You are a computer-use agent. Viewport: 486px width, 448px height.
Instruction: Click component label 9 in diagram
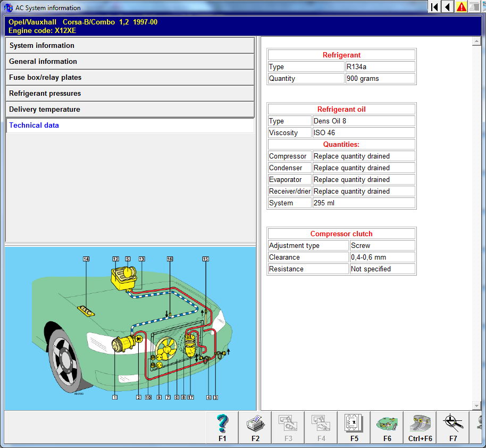tap(159, 397)
